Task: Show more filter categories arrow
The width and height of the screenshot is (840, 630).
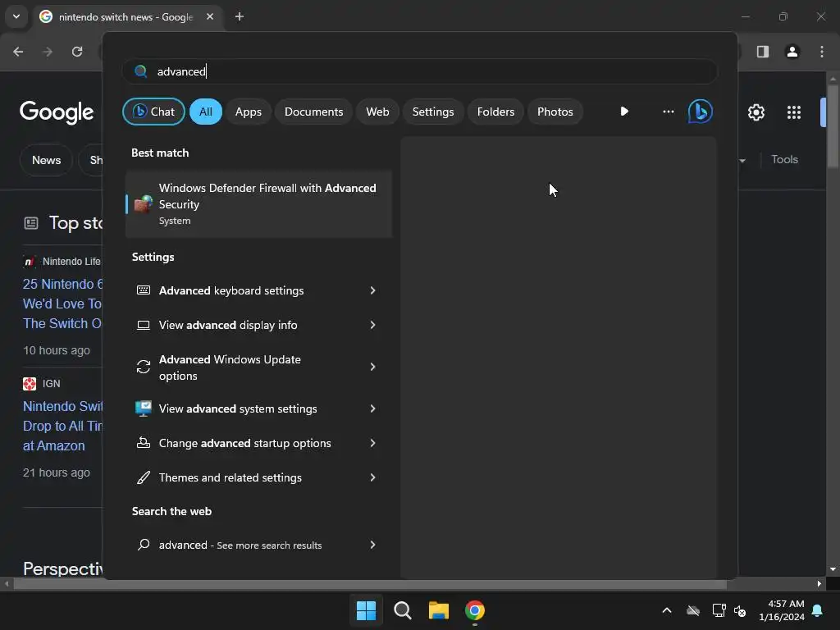Action: click(x=624, y=112)
